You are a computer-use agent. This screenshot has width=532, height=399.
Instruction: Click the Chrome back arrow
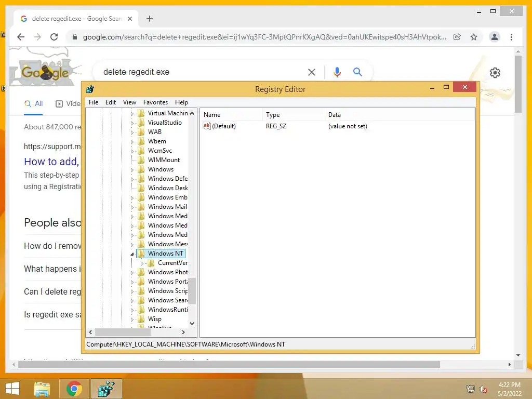click(21, 37)
